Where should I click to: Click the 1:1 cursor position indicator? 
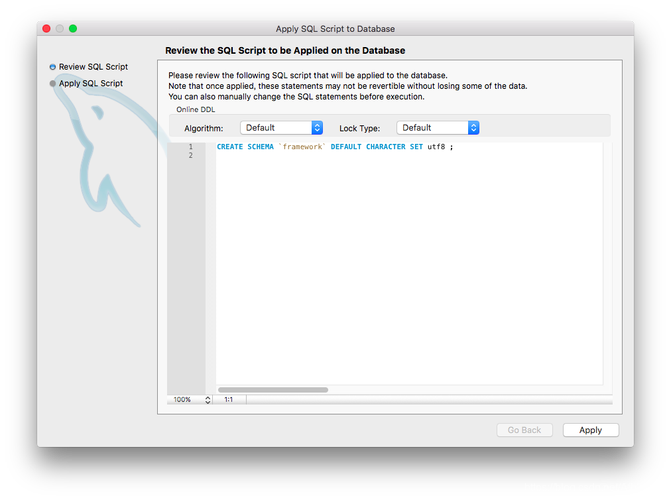tap(229, 399)
